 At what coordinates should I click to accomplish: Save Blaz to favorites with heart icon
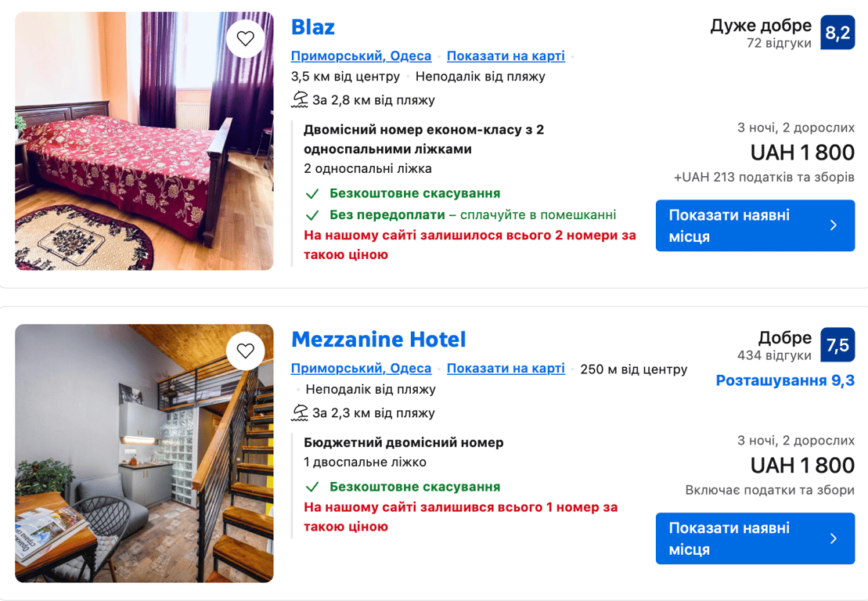click(x=246, y=38)
